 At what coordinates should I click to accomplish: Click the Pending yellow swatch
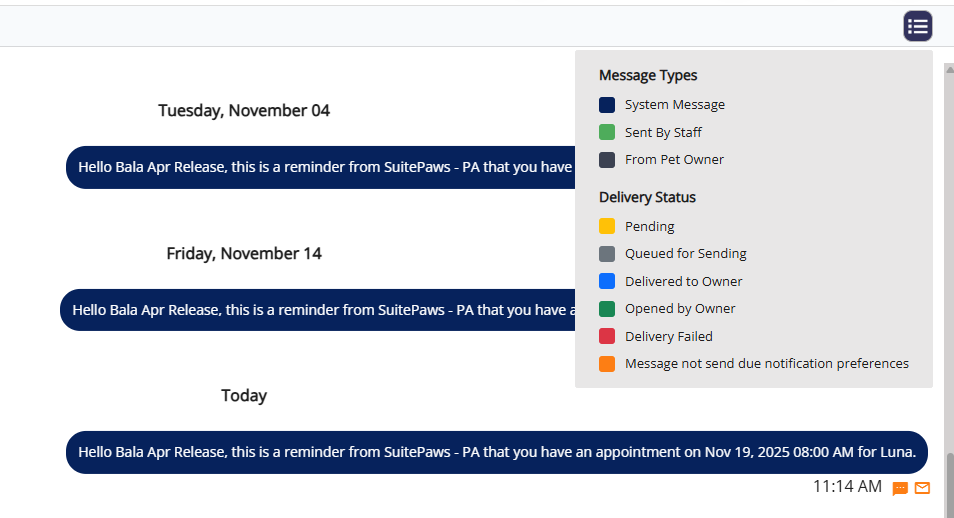click(607, 226)
